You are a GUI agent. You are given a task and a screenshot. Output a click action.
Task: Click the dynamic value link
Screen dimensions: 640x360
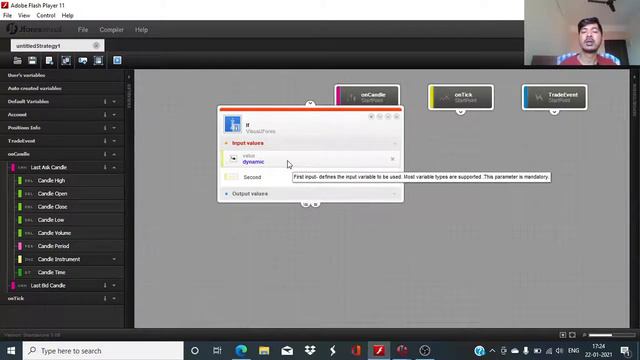253,162
